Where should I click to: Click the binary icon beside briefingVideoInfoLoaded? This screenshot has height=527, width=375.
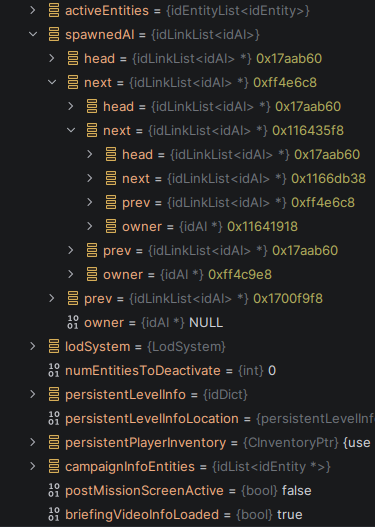click(54, 515)
